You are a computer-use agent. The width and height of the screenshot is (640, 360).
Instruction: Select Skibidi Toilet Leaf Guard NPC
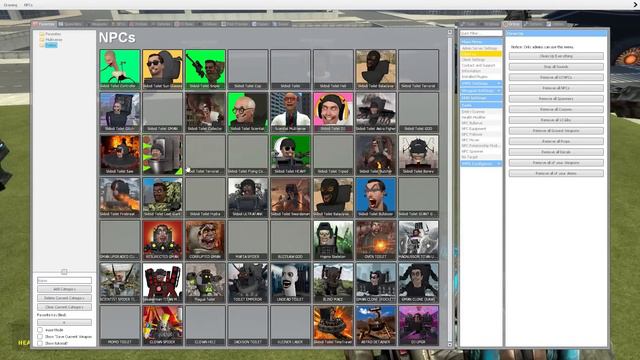[x=162, y=197]
